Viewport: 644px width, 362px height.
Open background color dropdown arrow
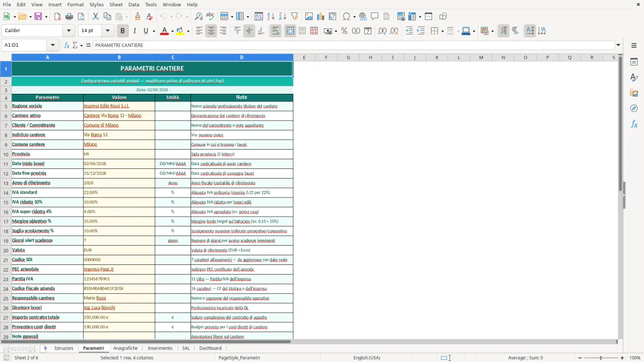[188, 31]
